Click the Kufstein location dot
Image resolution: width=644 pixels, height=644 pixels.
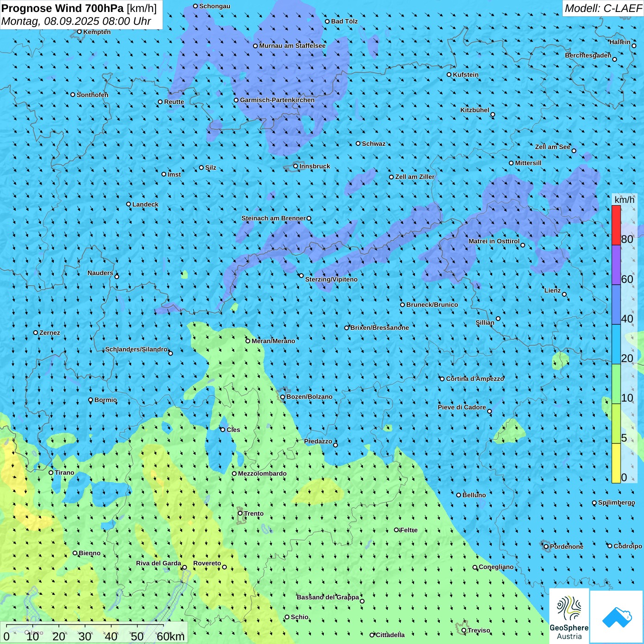point(449,75)
